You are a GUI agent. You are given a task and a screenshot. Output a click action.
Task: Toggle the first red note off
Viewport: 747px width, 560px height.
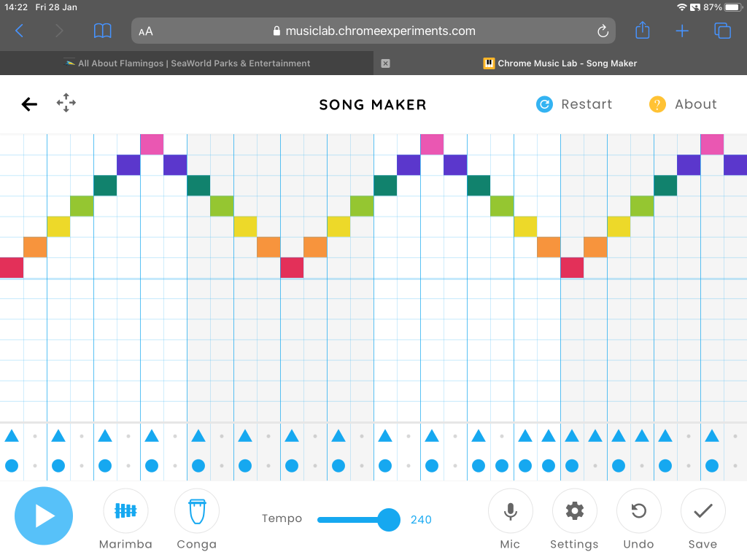[12, 268]
